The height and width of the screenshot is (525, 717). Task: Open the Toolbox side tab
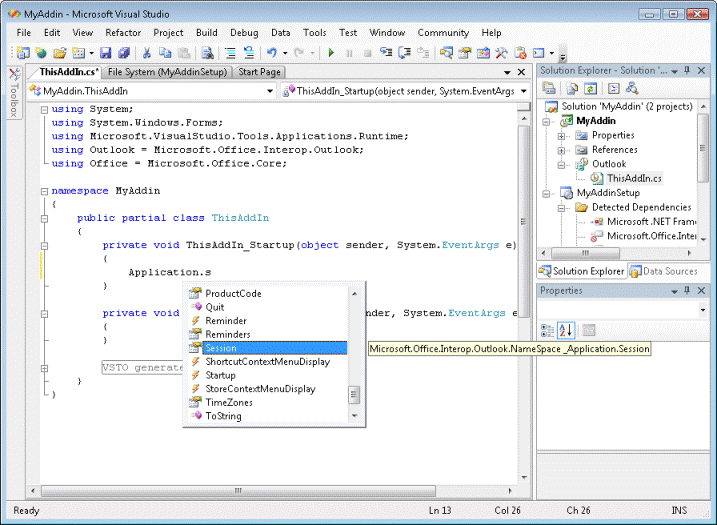click(14, 94)
